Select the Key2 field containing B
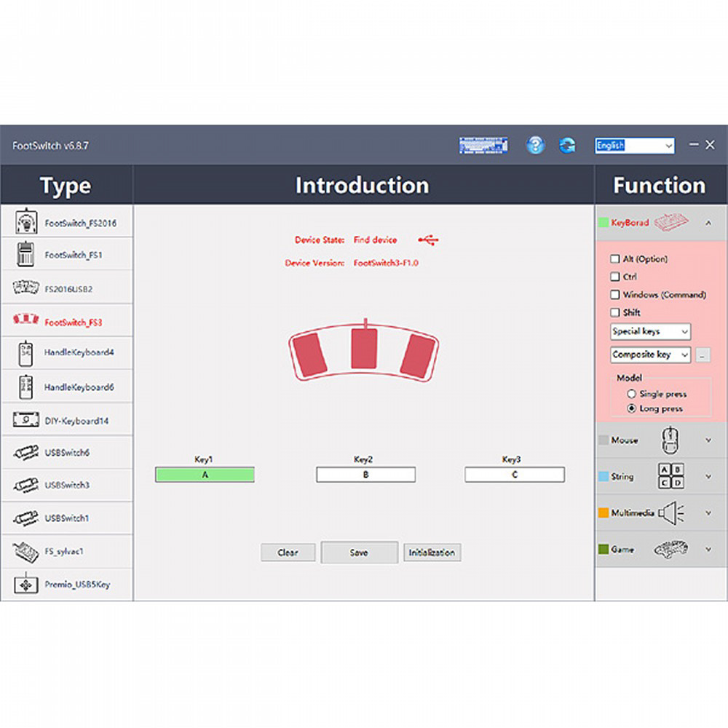 point(365,475)
